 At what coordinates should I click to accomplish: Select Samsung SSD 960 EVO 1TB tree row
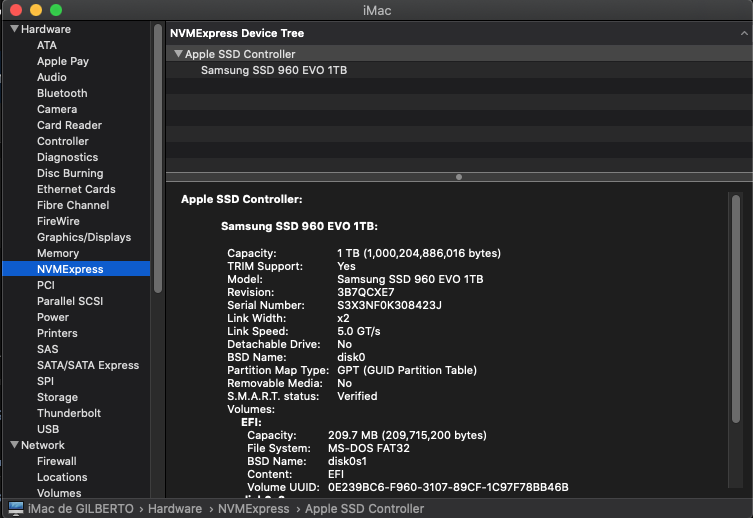coord(459,70)
